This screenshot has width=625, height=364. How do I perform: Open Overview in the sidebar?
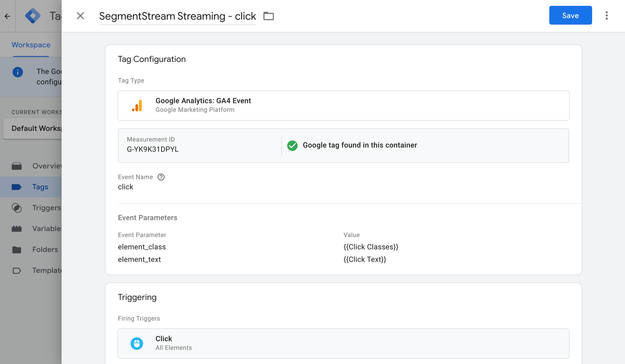coord(31,166)
